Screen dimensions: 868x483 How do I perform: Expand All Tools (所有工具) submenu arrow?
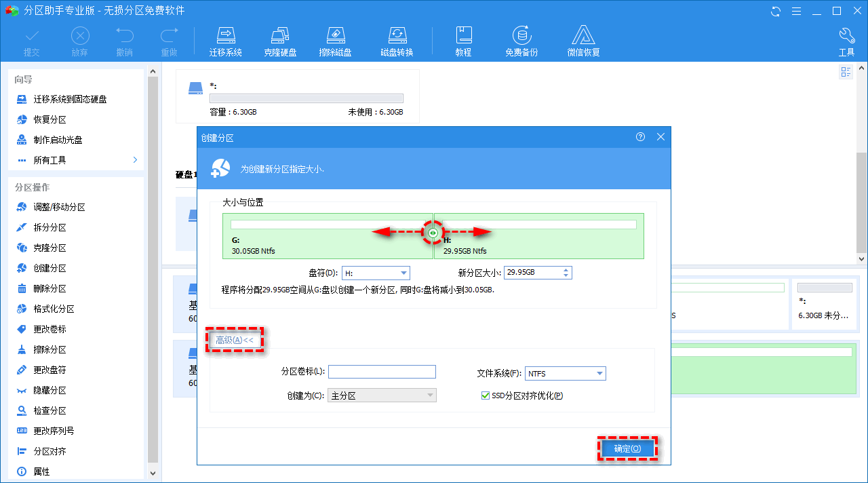click(135, 160)
